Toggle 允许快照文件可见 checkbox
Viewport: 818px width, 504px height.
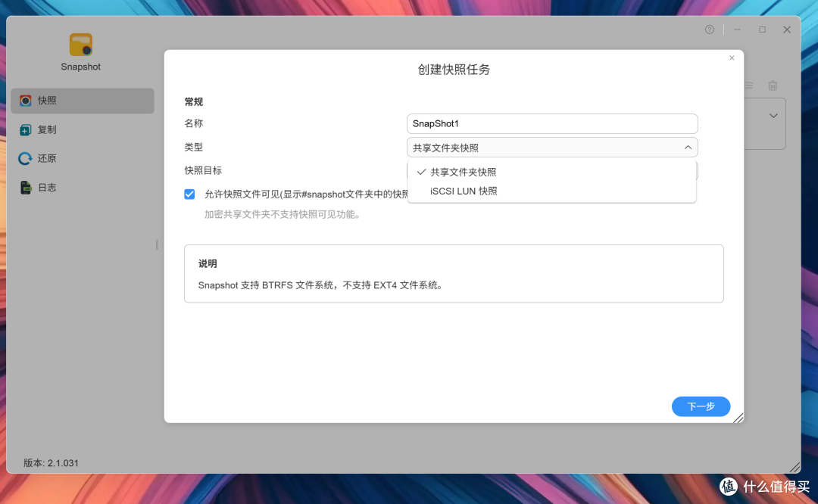[x=189, y=194]
